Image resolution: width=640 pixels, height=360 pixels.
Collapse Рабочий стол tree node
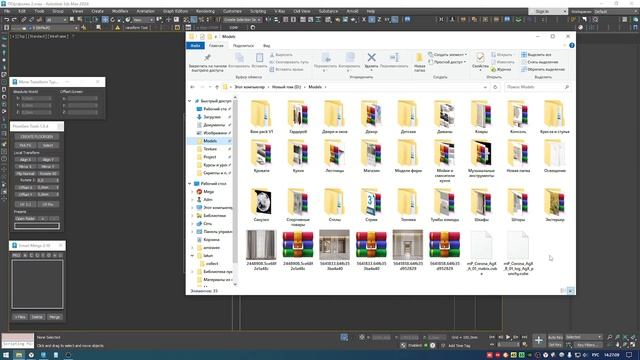189,184
